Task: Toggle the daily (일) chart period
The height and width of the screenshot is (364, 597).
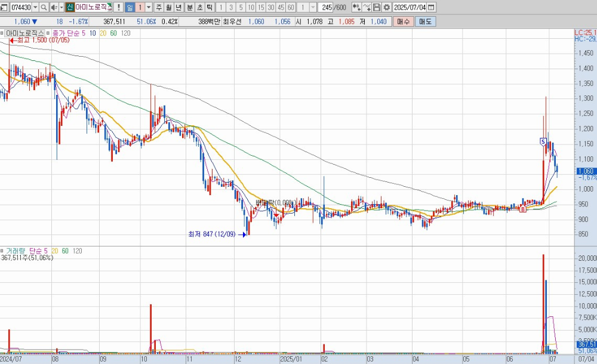Action: point(130,8)
